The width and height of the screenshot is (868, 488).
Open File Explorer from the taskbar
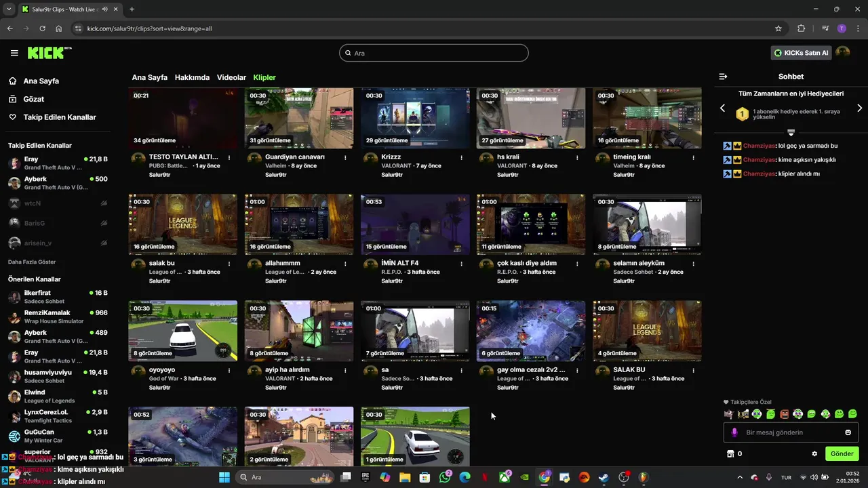coord(405,477)
